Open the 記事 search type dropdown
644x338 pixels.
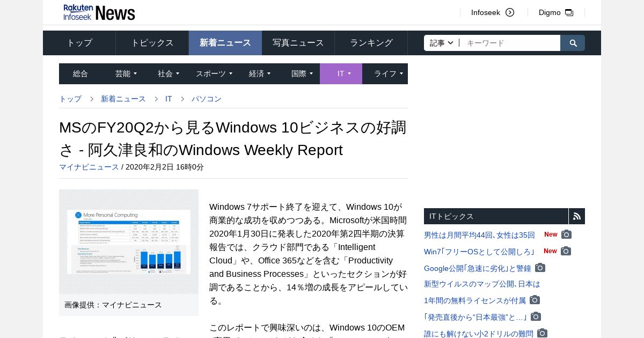442,43
